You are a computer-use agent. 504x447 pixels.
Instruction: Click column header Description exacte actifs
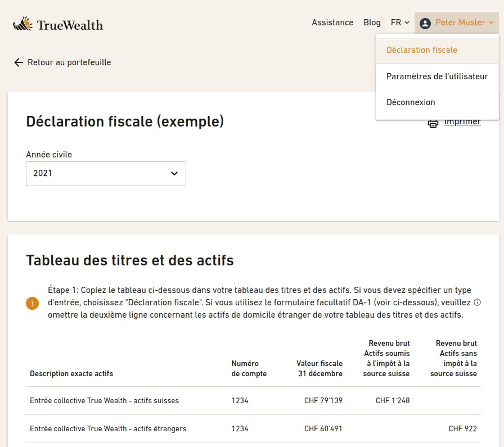pyautogui.click(x=71, y=373)
